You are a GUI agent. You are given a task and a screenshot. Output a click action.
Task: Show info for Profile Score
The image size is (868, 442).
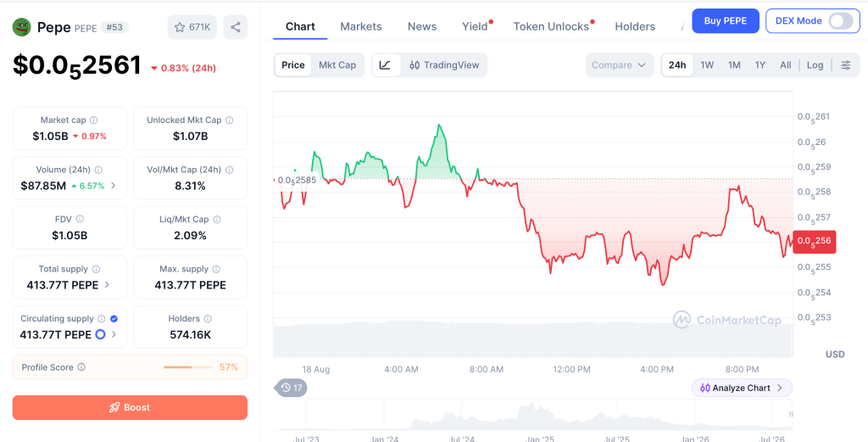tap(81, 367)
